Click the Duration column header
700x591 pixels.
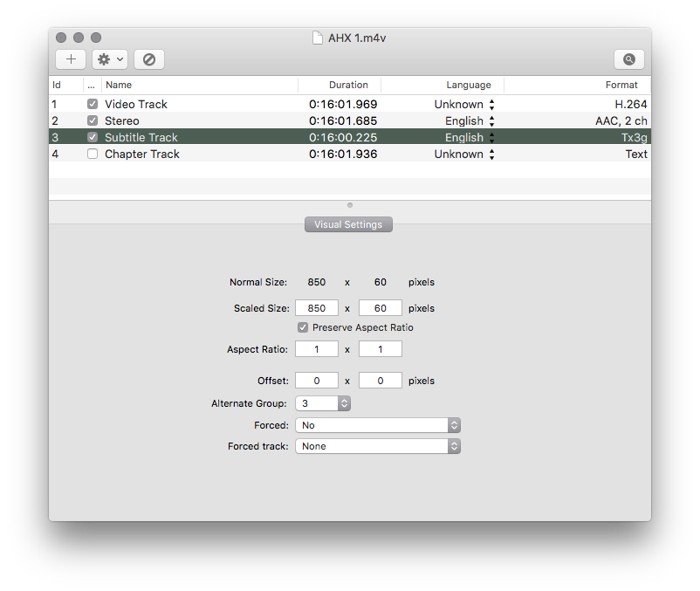[340, 85]
